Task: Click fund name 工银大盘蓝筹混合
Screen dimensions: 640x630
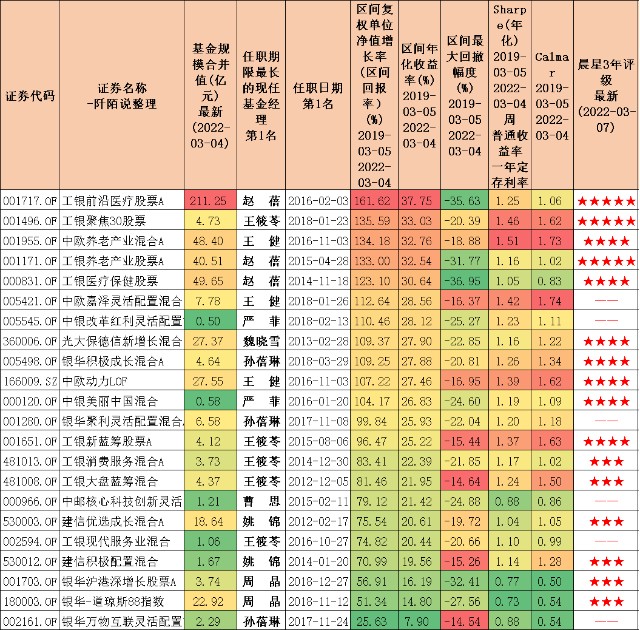Action: click(x=122, y=481)
